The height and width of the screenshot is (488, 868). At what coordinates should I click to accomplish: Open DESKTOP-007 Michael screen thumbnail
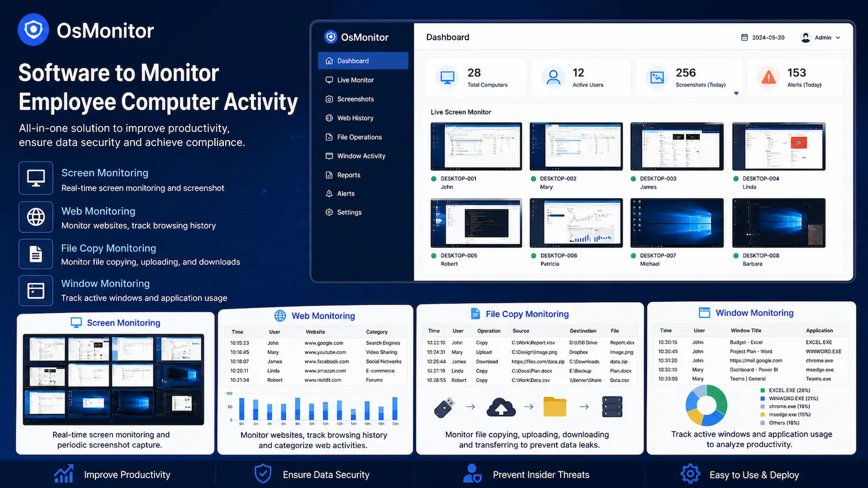677,223
